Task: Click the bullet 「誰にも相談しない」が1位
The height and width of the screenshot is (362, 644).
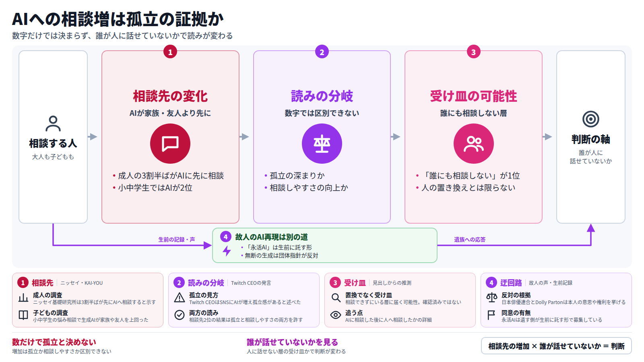Action: [471, 176]
